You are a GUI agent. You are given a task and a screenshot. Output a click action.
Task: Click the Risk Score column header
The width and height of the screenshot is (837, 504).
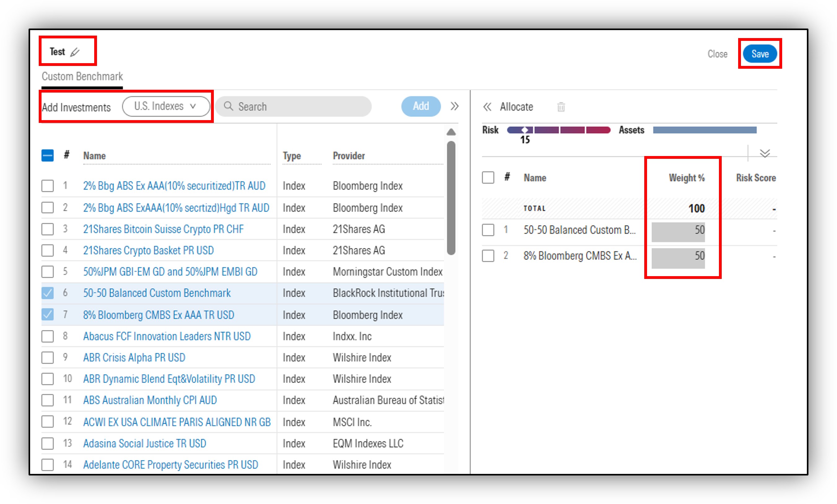(x=756, y=177)
